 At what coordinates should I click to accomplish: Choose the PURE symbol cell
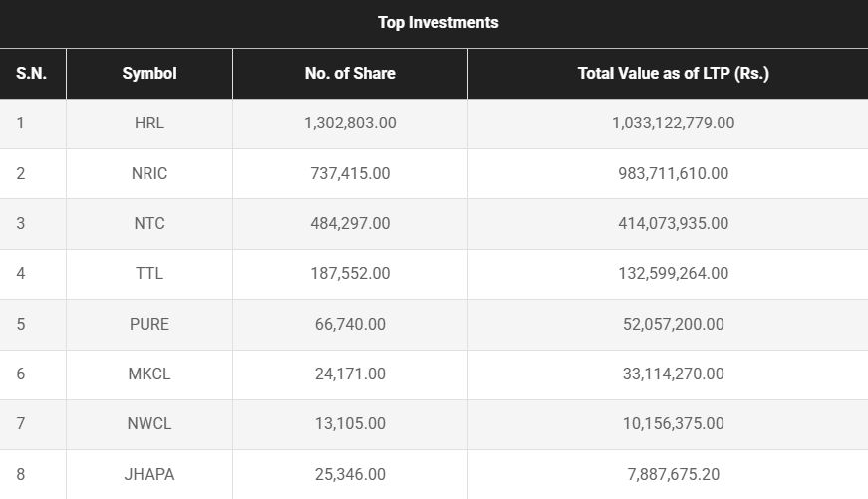149,324
